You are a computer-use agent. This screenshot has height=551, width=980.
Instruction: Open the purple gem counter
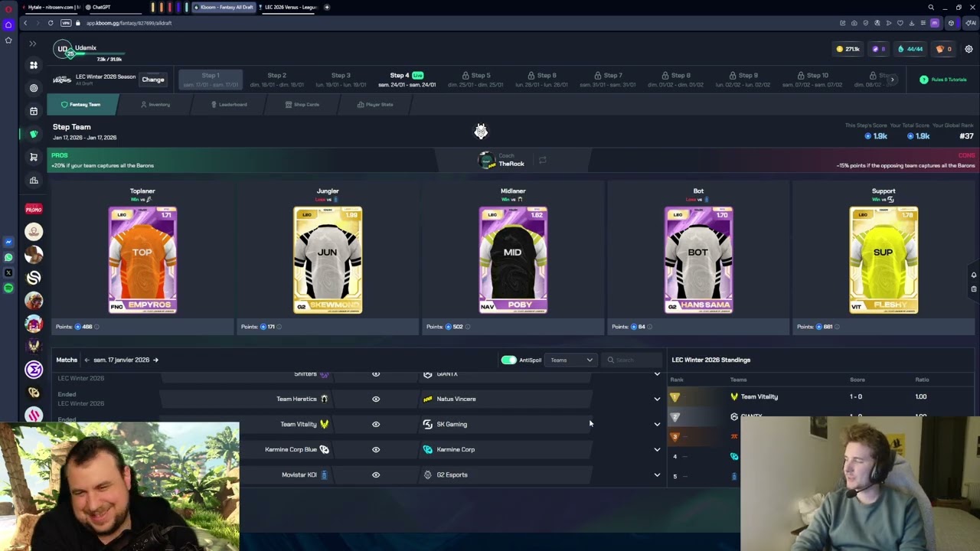tap(879, 49)
